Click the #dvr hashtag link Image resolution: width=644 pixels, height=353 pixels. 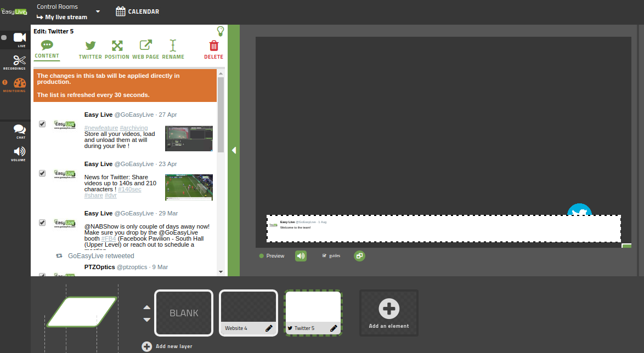(x=111, y=195)
